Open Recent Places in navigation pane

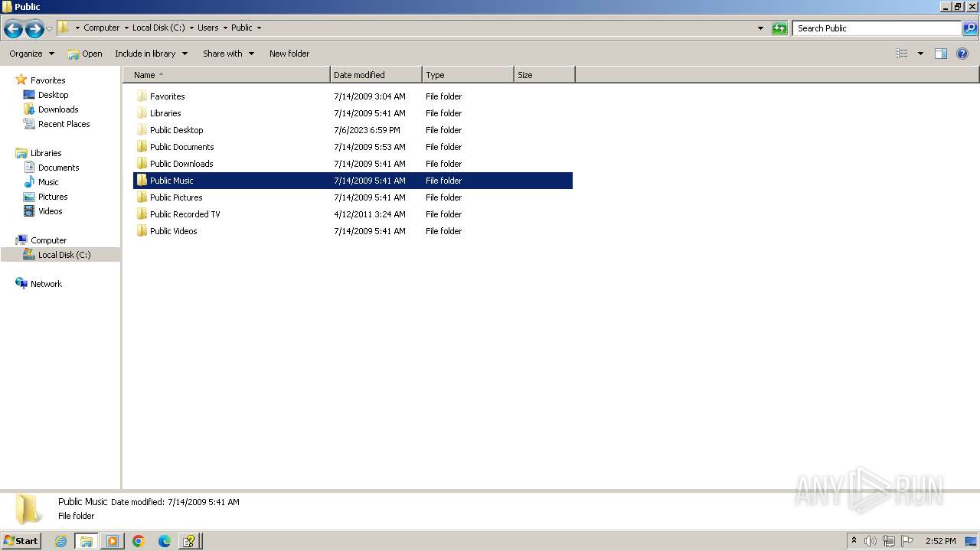click(56, 124)
